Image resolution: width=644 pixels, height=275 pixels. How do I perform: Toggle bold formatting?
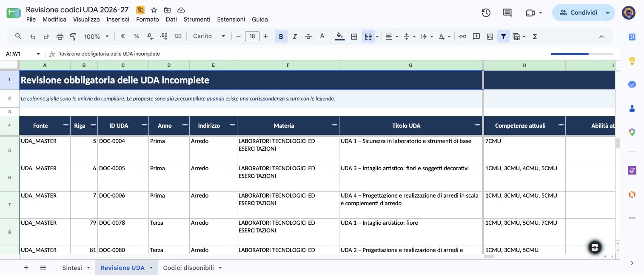point(281,37)
